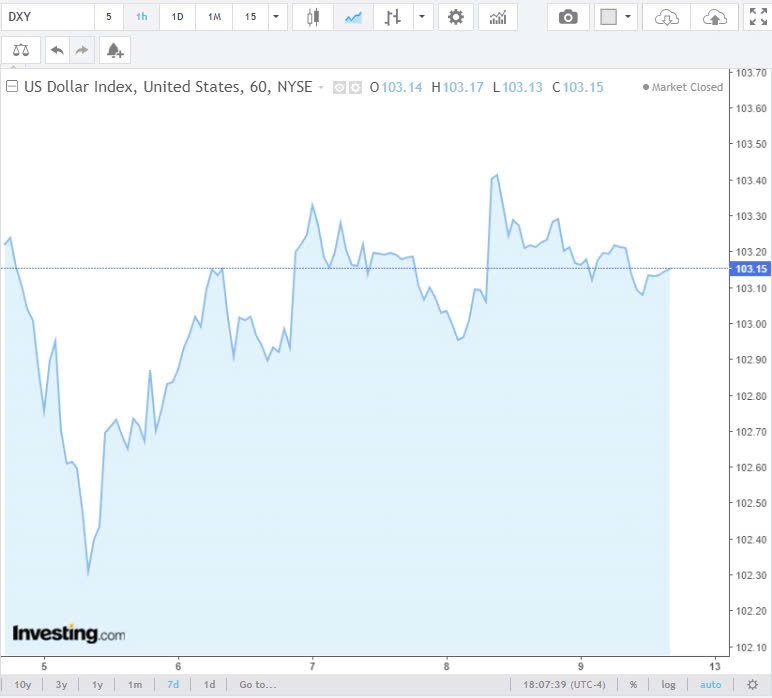Image resolution: width=772 pixels, height=698 pixels.
Task: Undo the last chart action
Action: coord(57,50)
